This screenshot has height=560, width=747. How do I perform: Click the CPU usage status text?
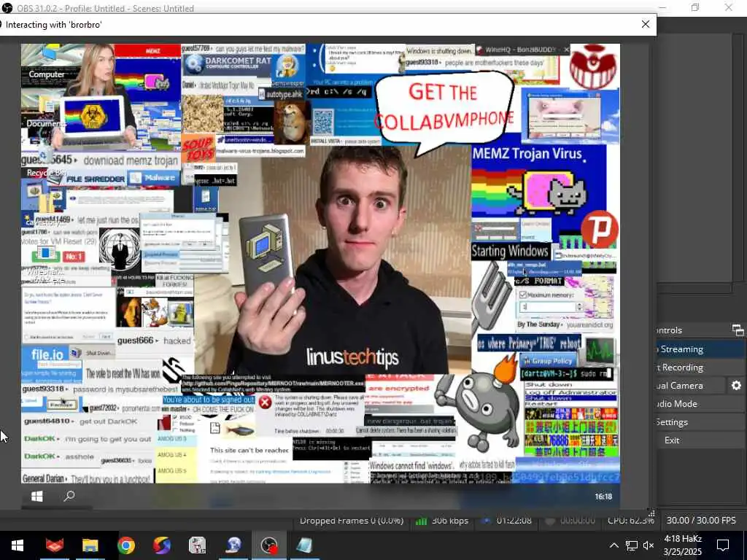(x=630, y=521)
